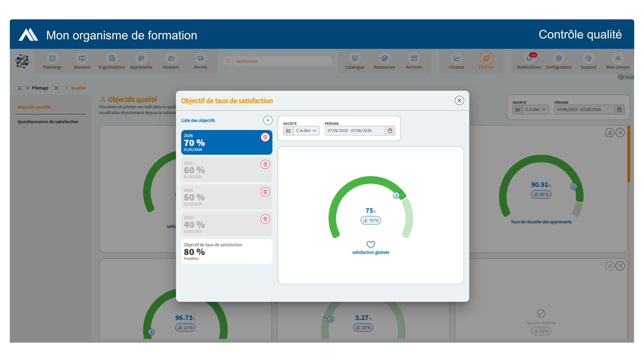The image size is (644, 362).
Task: Select the 2024 objective of 50 %
Action: [227, 197]
